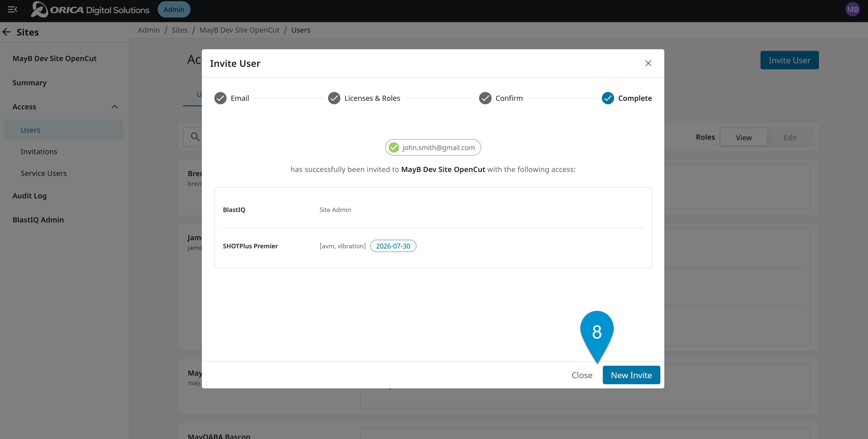Screen dimensions: 868x439
Task: Select the Confirm step checkmark icon
Action: (485, 98)
